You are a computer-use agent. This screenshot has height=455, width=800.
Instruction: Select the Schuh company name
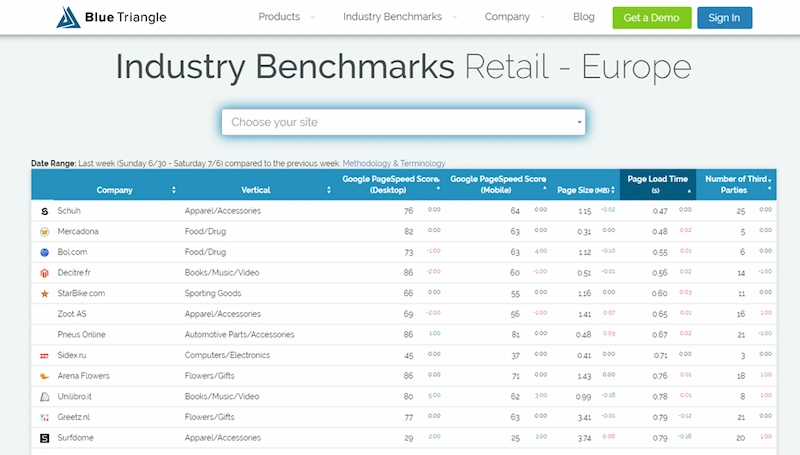point(69,211)
